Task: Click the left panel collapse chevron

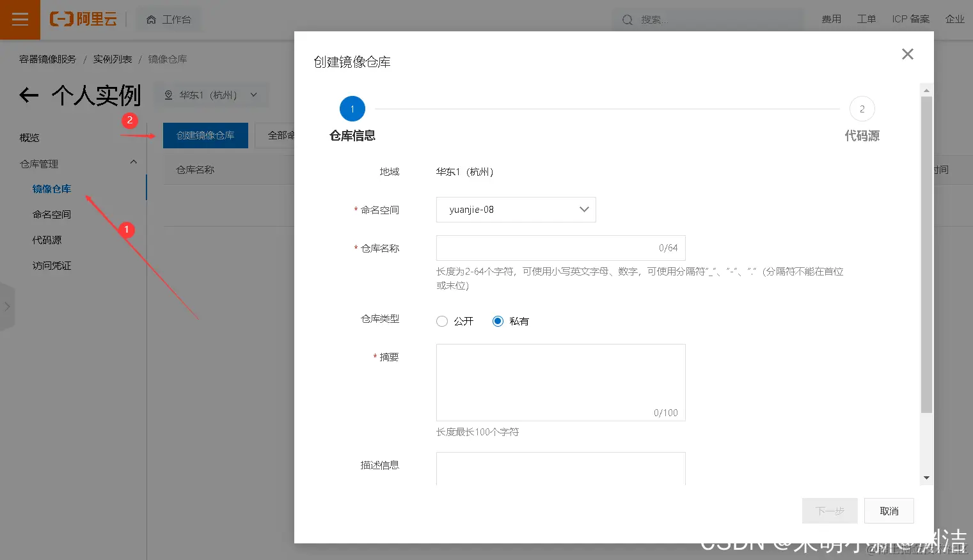Action: pos(8,307)
